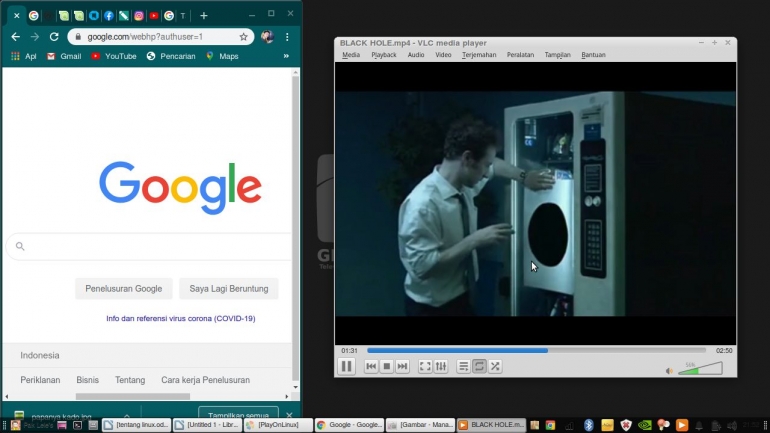Click Saya Lagi Beruntung button
This screenshot has height=433, width=770.
coord(229,289)
